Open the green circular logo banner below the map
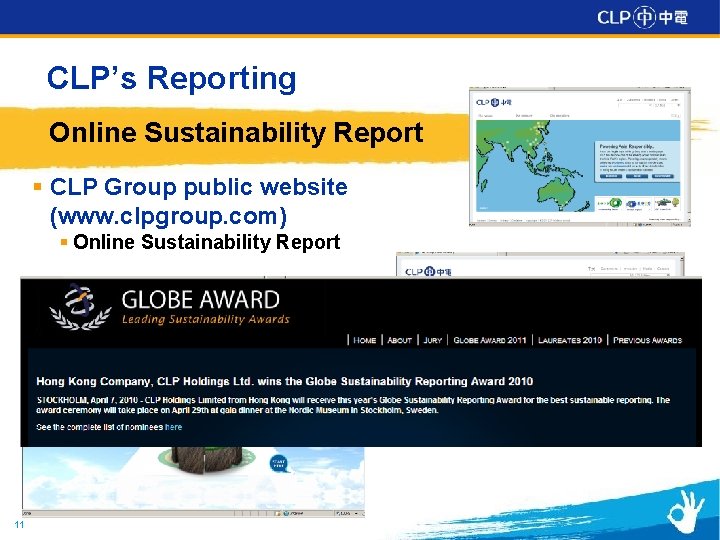This screenshot has height=540, width=720. point(608,204)
